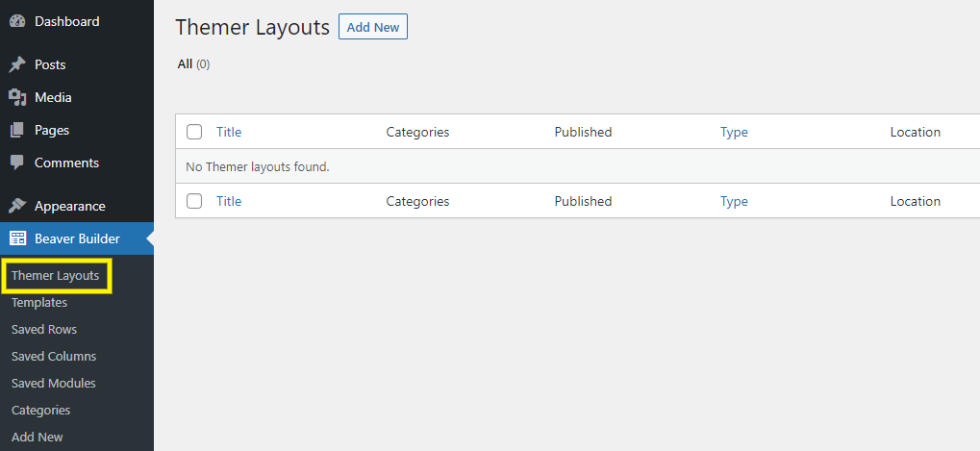Click the Dashboard gauge icon

pyautogui.click(x=17, y=21)
